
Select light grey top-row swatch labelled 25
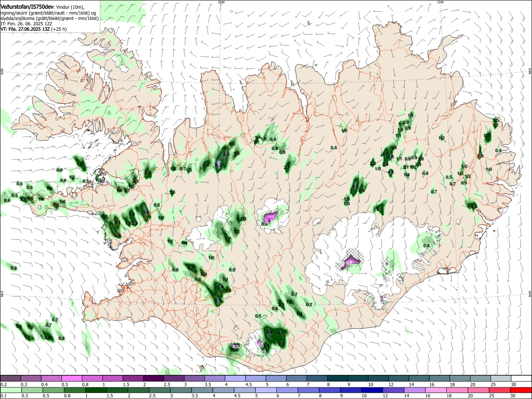tap(500, 378)
